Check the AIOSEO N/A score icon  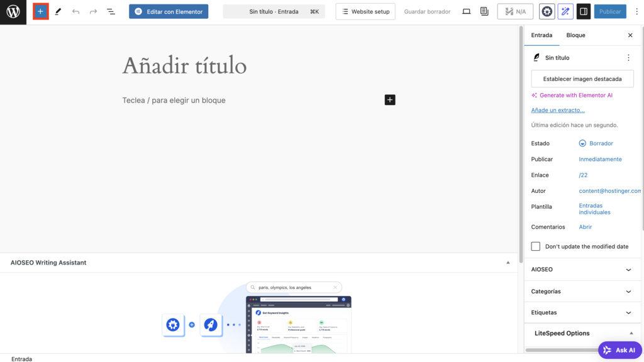pyautogui.click(x=515, y=11)
